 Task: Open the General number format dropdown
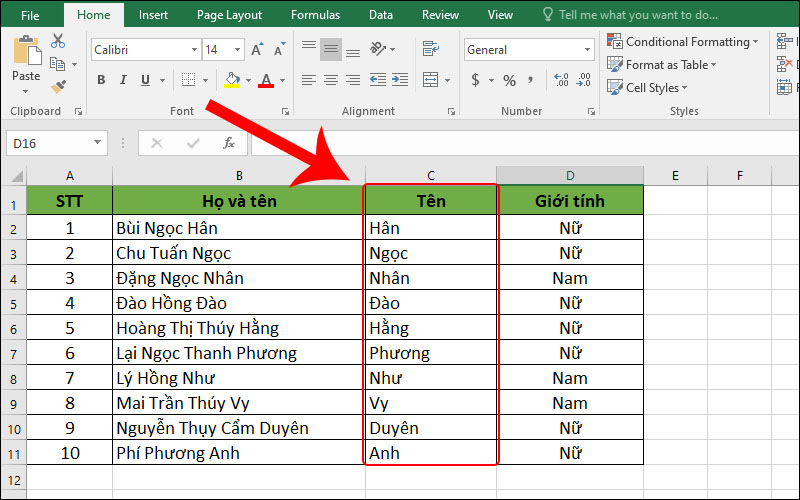pos(587,50)
